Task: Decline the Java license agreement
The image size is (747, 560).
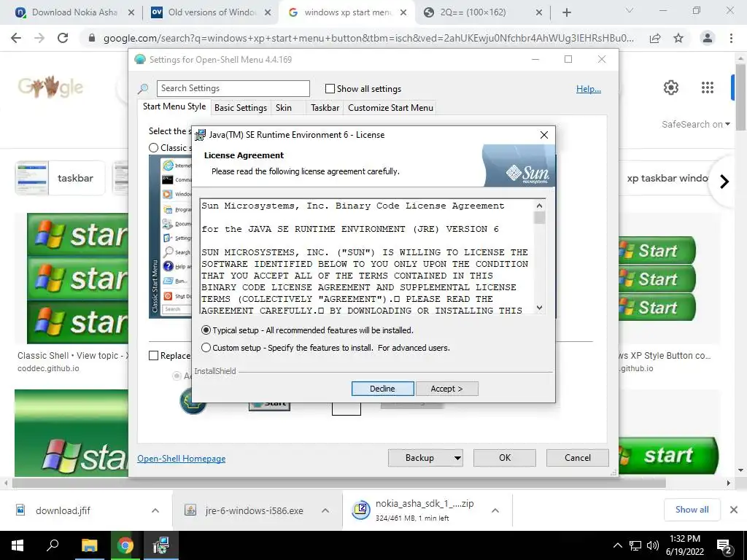Action: pyautogui.click(x=382, y=389)
